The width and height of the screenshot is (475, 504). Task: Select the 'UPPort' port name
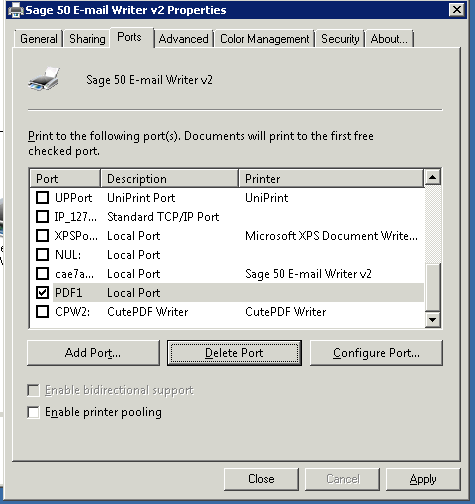coord(74,198)
